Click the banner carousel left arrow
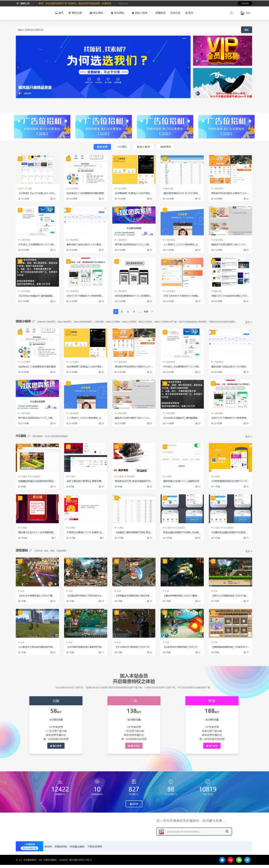The image size is (269, 868). [x=18, y=67]
